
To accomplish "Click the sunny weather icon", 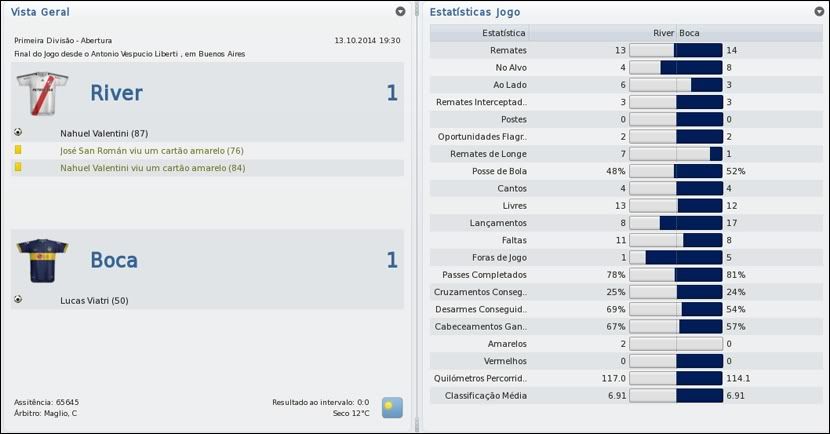I will (392, 408).
